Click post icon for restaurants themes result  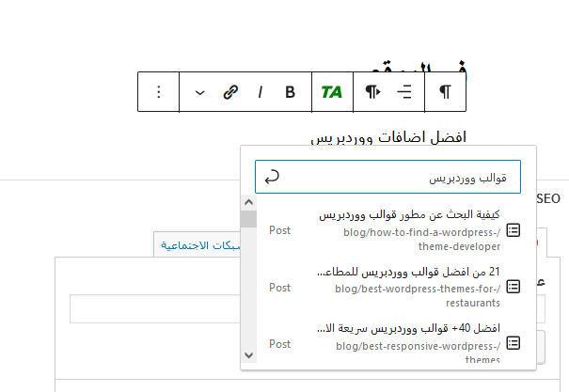point(514,287)
